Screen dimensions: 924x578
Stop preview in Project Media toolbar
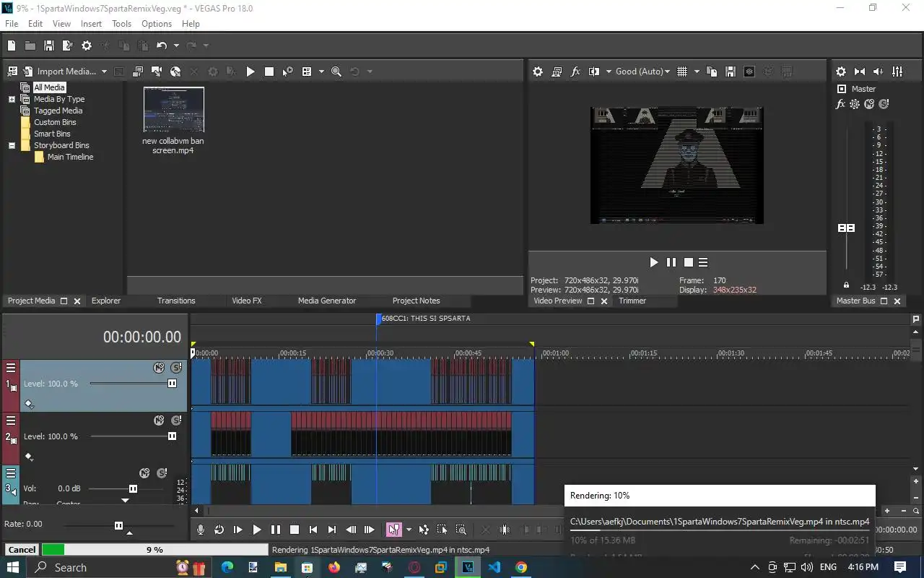(x=269, y=72)
